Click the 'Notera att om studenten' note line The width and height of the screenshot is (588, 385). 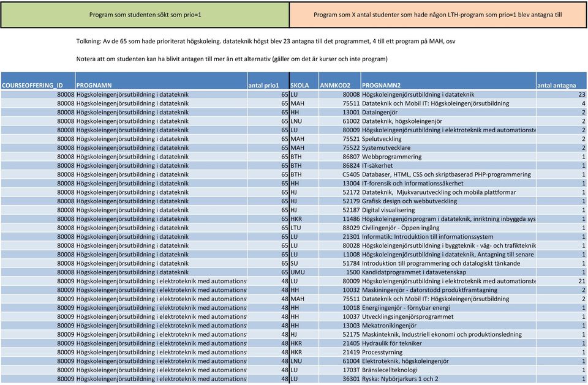pos(232,59)
